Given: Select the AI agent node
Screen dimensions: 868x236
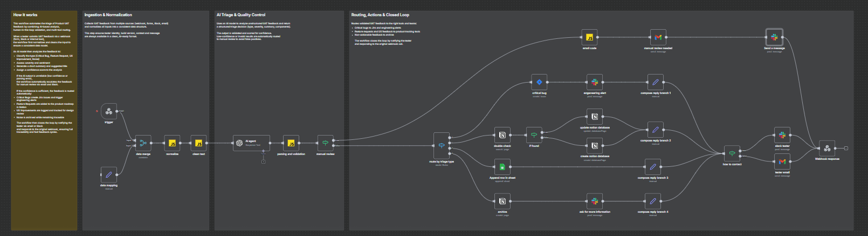Looking at the screenshot, I should [x=251, y=143].
